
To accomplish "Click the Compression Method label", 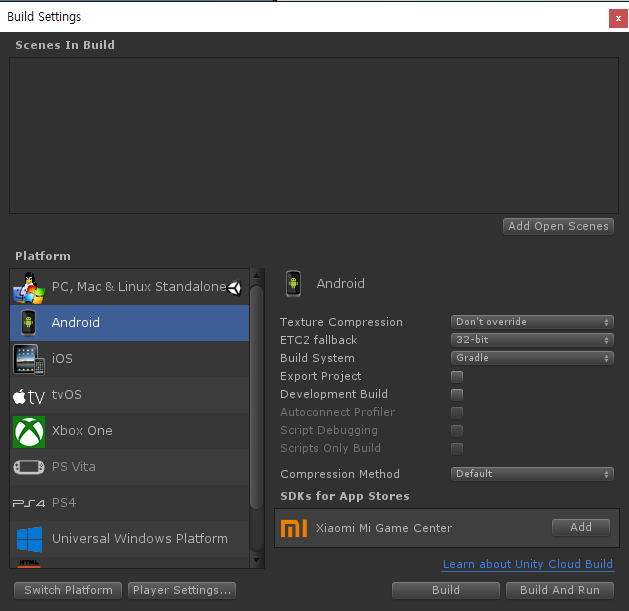I will pyautogui.click(x=340, y=474).
